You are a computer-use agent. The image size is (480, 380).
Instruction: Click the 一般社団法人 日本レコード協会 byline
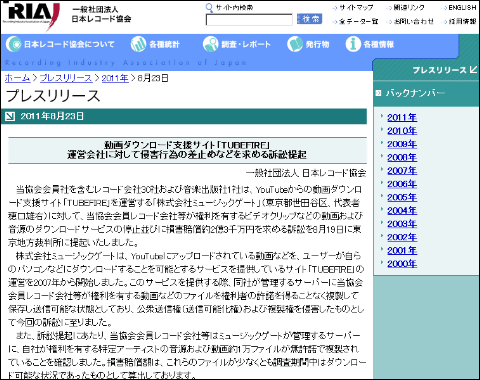306,173
